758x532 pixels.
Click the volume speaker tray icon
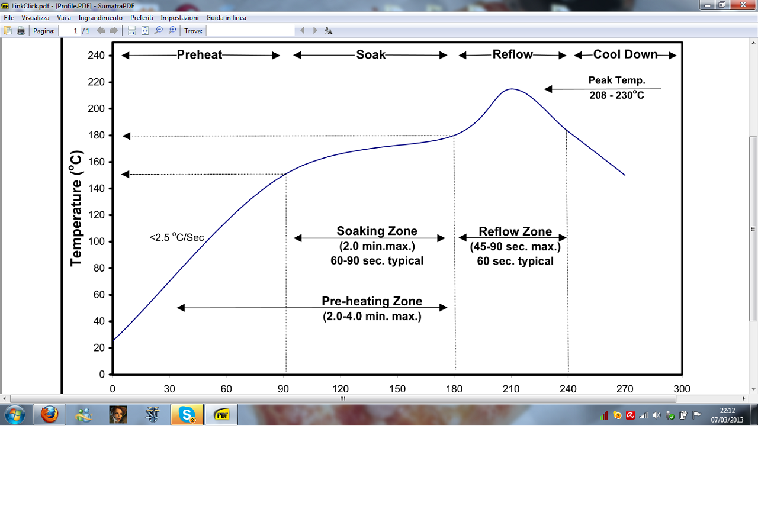[657, 415]
